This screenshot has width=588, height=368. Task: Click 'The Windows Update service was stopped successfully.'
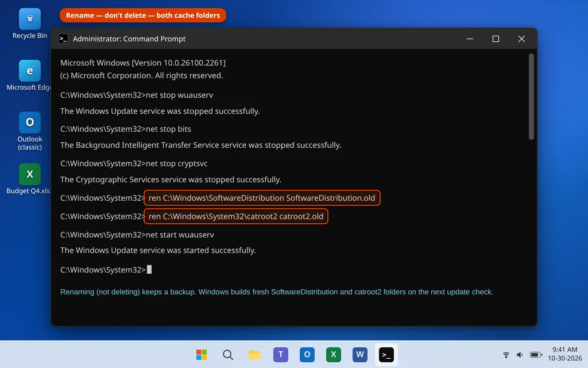160,111
